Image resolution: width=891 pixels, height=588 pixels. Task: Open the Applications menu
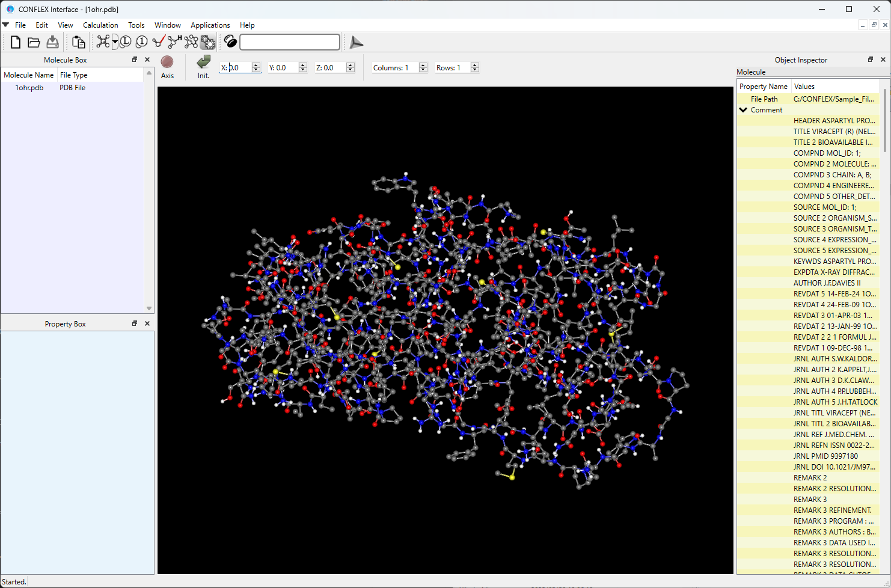pyautogui.click(x=210, y=25)
